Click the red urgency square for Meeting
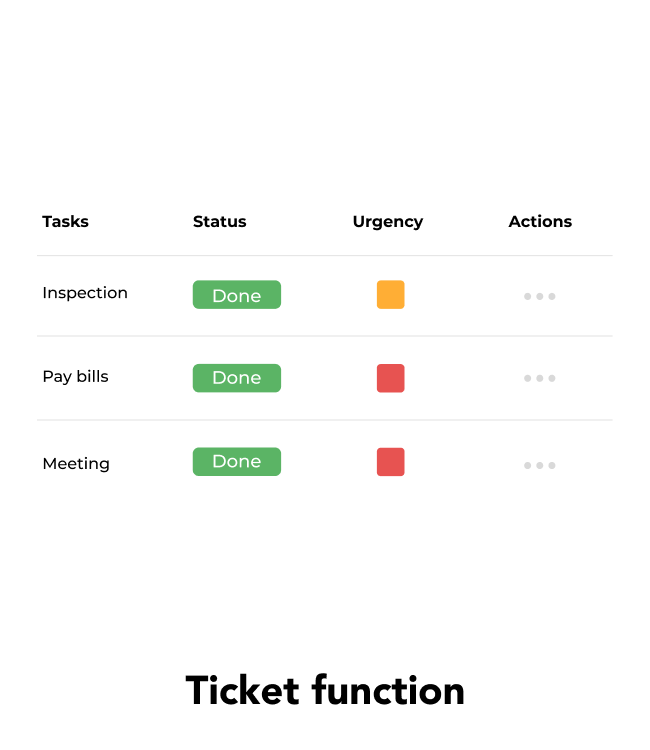Screen dimensions: 650x750 (391, 462)
